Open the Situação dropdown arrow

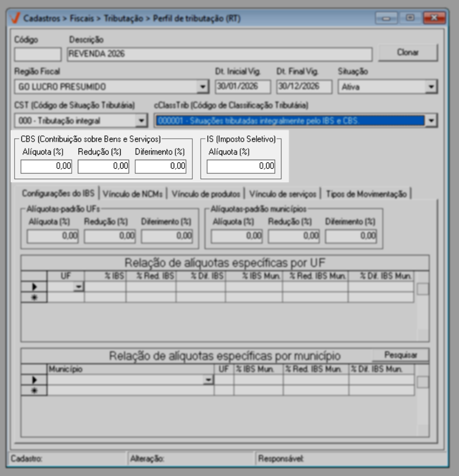431,87
